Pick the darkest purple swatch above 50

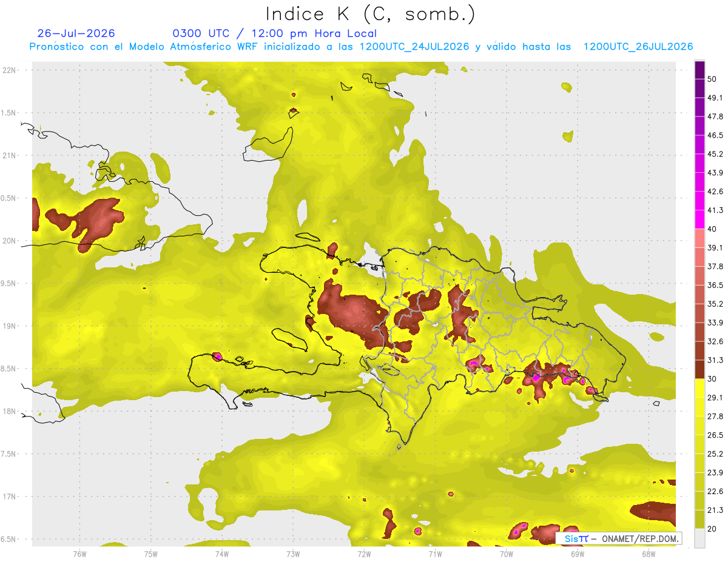click(700, 70)
